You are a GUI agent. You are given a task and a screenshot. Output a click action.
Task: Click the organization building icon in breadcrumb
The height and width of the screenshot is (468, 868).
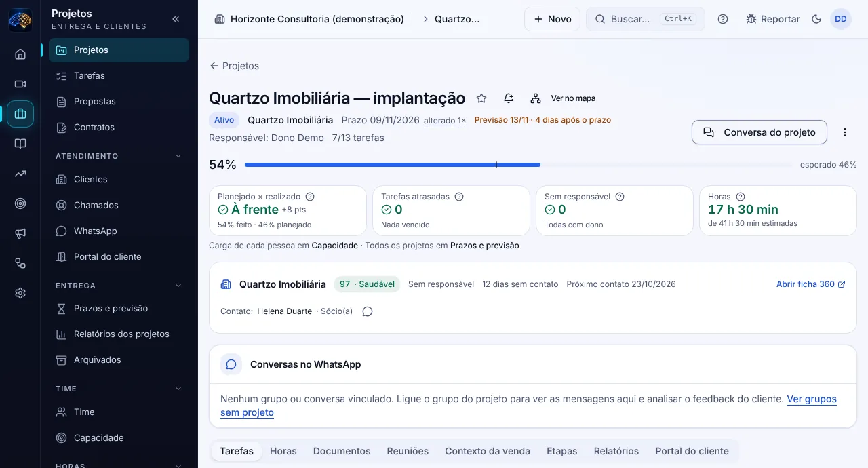(x=220, y=19)
